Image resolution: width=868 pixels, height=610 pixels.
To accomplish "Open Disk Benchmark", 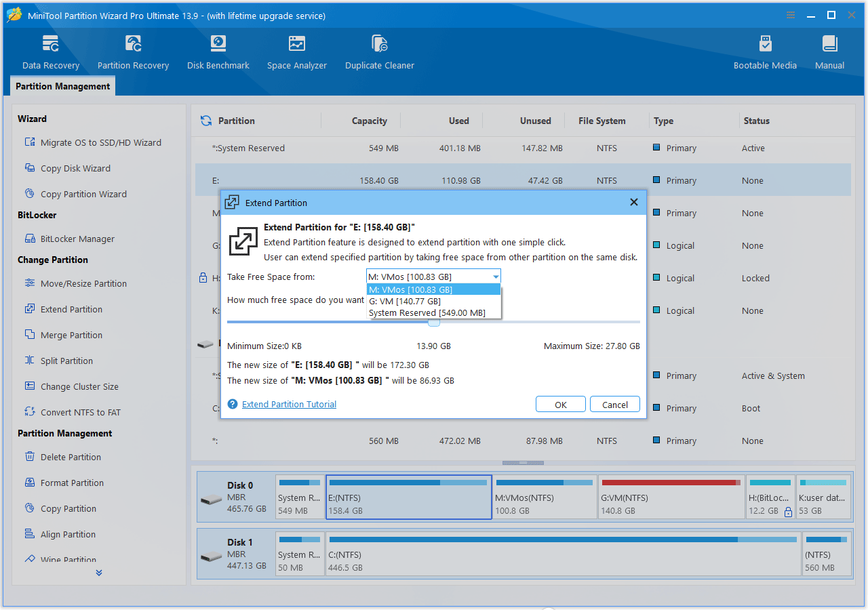I will [218, 52].
